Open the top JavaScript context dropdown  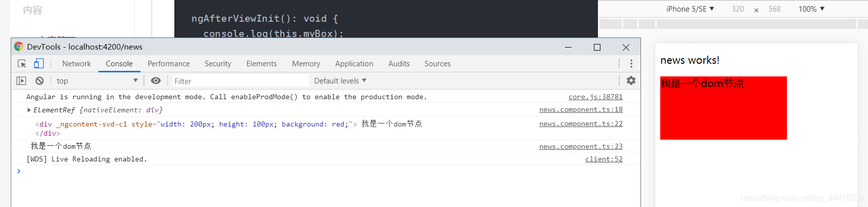click(97, 81)
